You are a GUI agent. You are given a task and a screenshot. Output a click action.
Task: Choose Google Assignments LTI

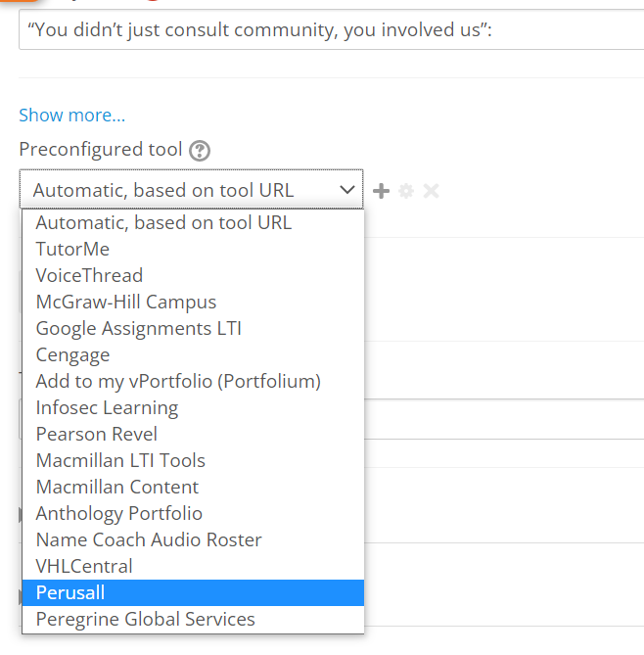pyautogui.click(x=193, y=328)
